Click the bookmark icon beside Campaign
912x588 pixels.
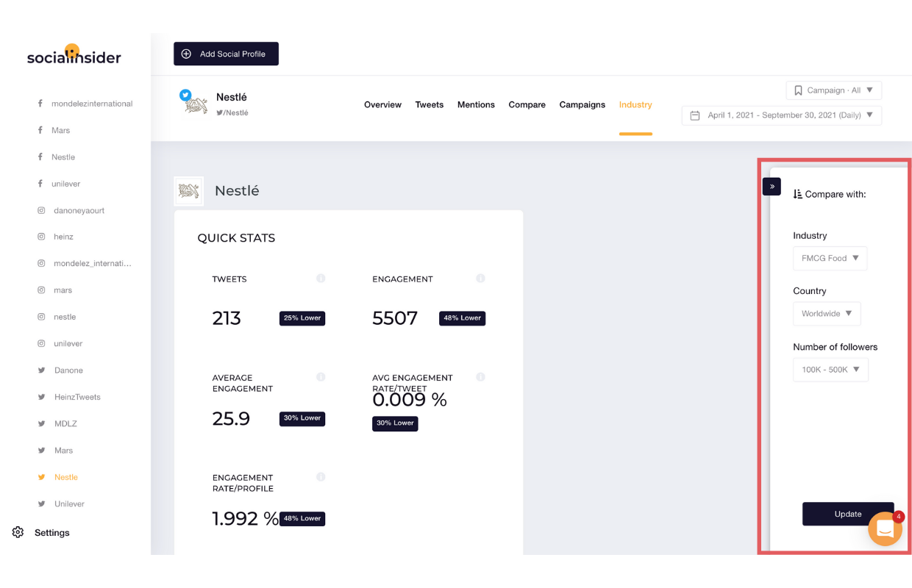pyautogui.click(x=798, y=90)
